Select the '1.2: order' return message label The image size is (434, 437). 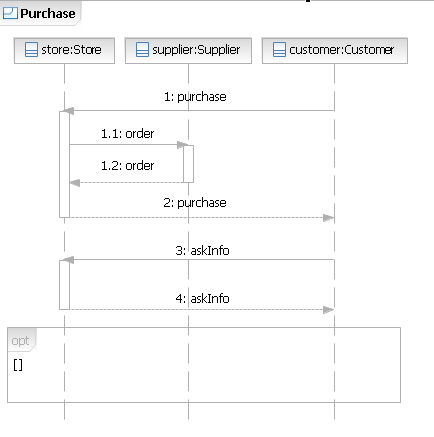point(127,166)
